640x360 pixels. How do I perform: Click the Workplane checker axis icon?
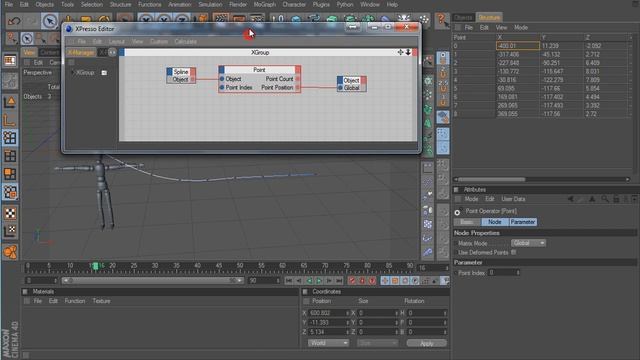(x=10, y=231)
